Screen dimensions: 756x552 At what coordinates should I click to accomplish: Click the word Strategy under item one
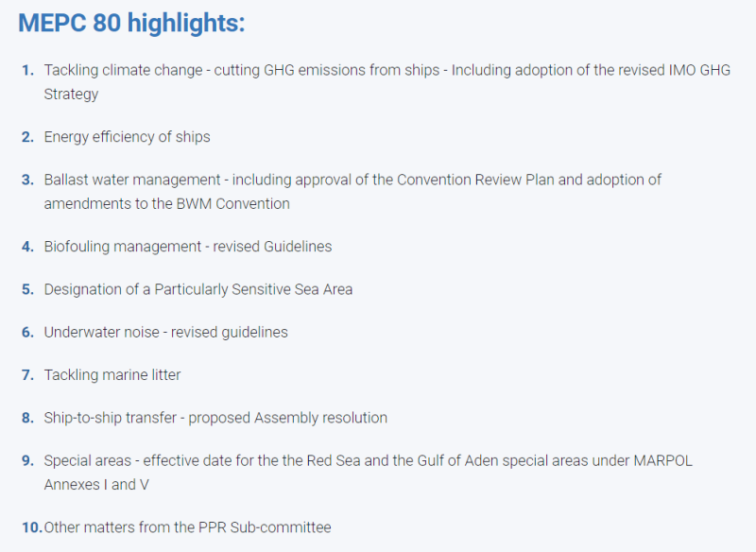tap(71, 94)
